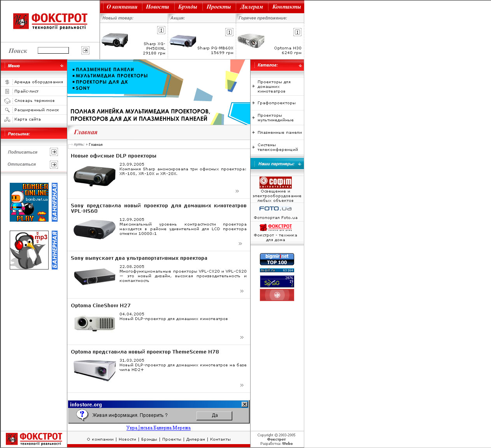Open the Проекты top menu item
This screenshot has width=491, height=448.
click(219, 7)
